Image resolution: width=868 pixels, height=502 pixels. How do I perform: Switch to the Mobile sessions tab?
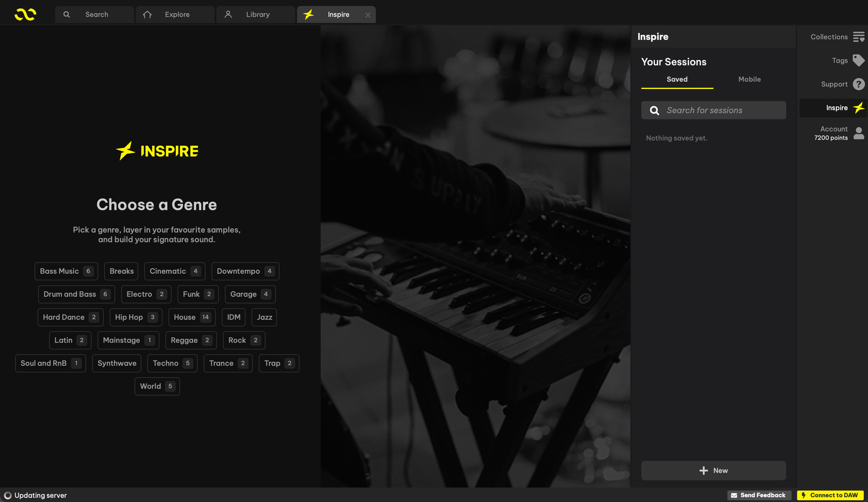[x=750, y=80]
